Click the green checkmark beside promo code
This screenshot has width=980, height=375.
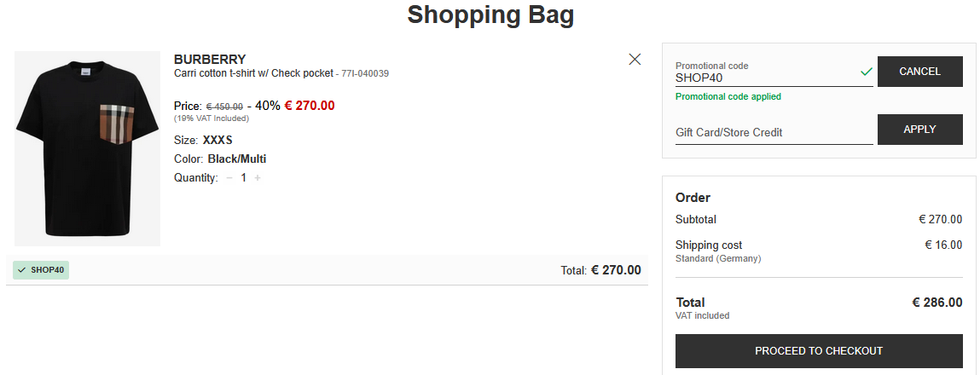coord(867,72)
